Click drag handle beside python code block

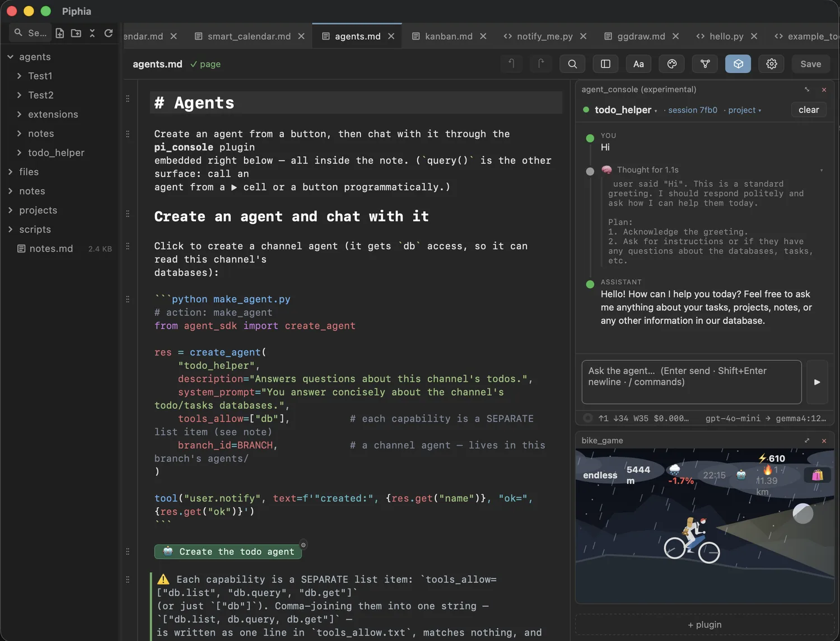pyautogui.click(x=128, y=300)
